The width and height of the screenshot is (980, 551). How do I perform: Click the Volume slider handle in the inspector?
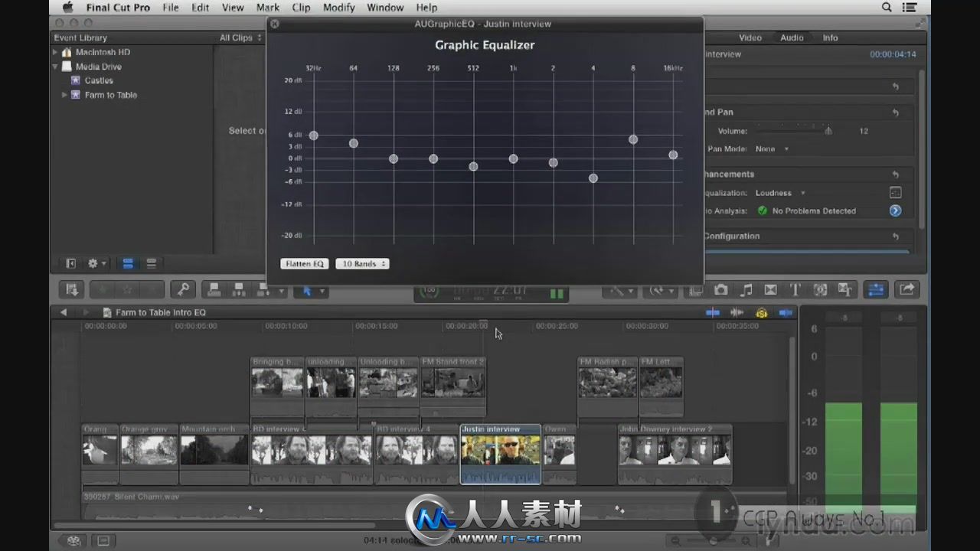point(828,131)
